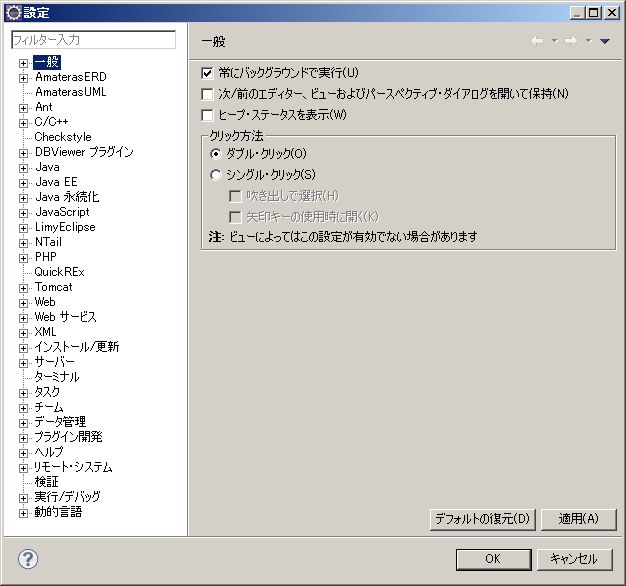Expand the Tomcat tree node
Viewport: 626px width, 586px height.
pyautogui.click(x=23, y=288)
